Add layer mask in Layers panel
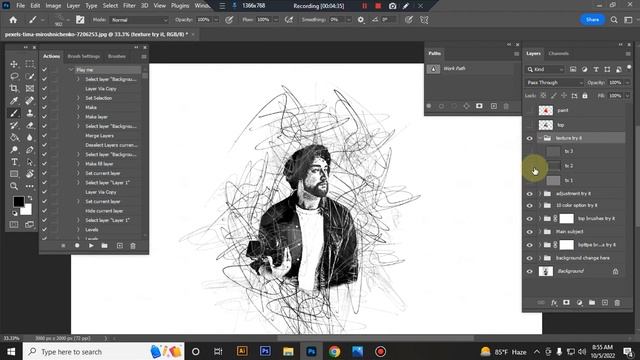Viewport: 640px width, 360px height. click(566, 302)
